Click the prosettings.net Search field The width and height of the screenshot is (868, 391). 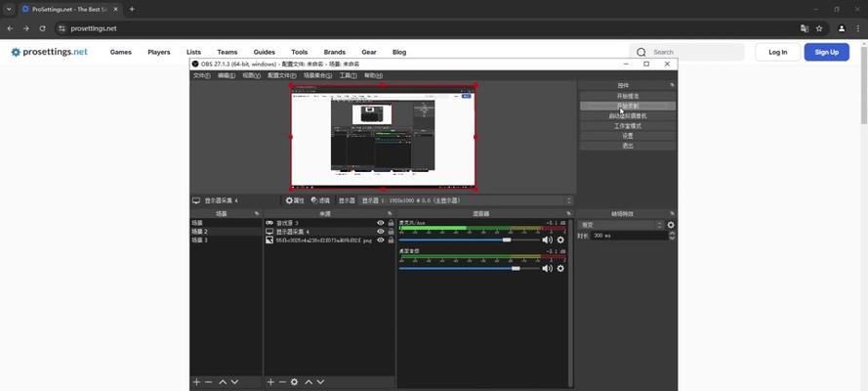pyautogui.click(x=686, y=52)
